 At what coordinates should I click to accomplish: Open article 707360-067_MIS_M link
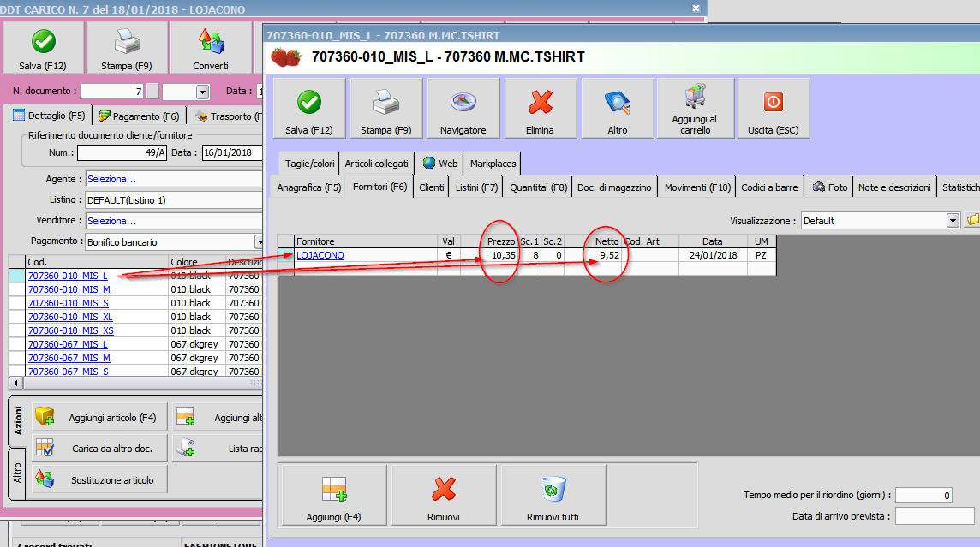[x=69, y=358]
